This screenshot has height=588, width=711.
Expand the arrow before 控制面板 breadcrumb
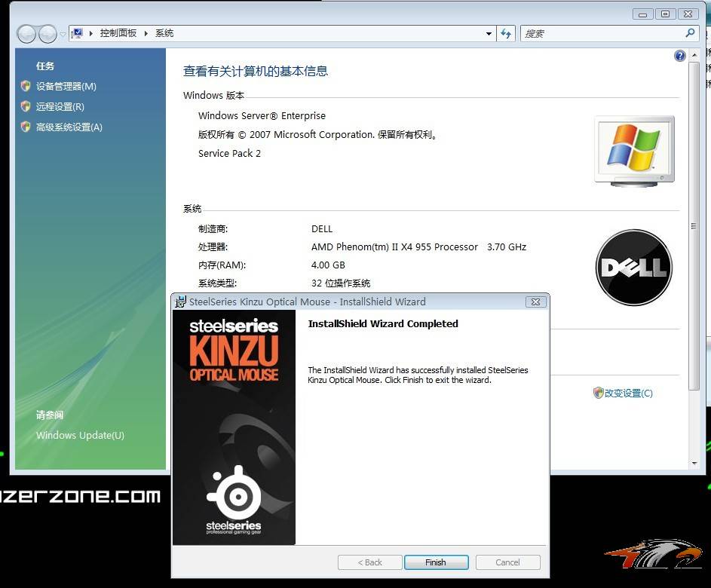[x=91, y=33]
